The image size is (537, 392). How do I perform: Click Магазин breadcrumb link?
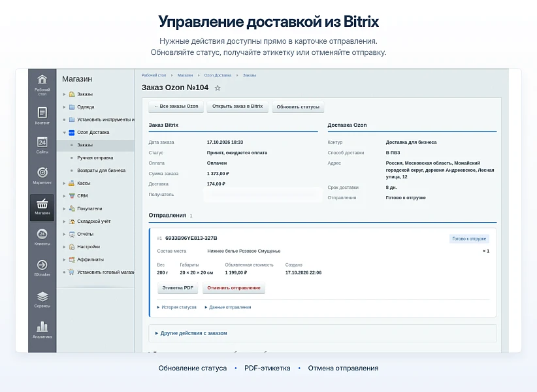pyautogui.click(x=185, y=75)
